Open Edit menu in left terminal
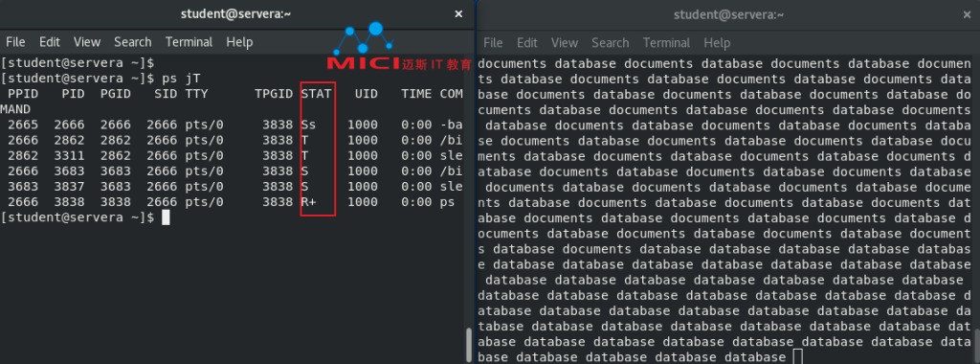The width and height of the screenshot is (980, 364). pyautogui.click(x=50, y=42)
